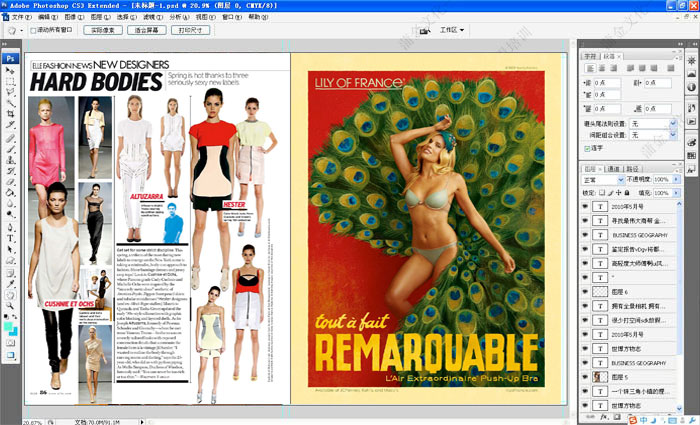Screen dimensions: 700x425
Task: Open the Info panel icon
Action: click(x=692, y=87)
